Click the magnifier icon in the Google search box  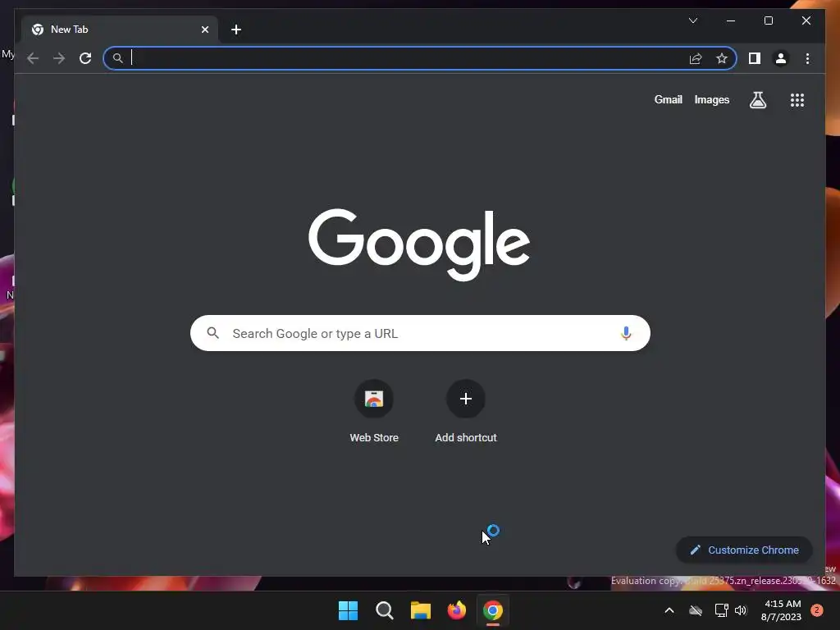pyautogui.click(x=212, y=333)
